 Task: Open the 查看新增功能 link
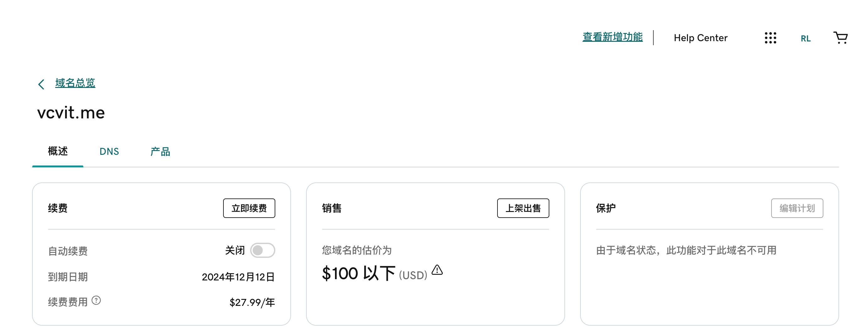coord(612,37)
